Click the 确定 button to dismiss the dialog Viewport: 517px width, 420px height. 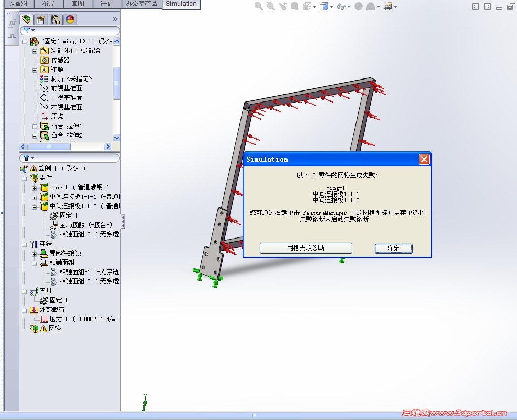[x=394, y=248]
